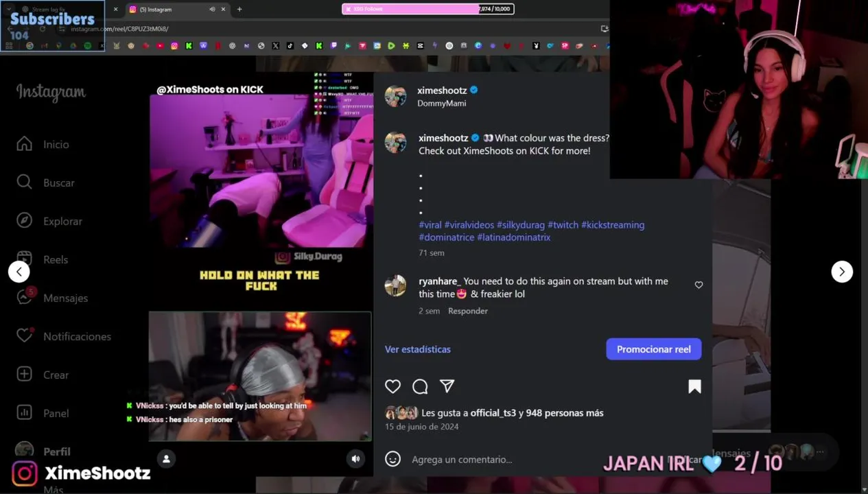
Task: Open ryanhare_ commenter avatar
Action: (395, 285)
